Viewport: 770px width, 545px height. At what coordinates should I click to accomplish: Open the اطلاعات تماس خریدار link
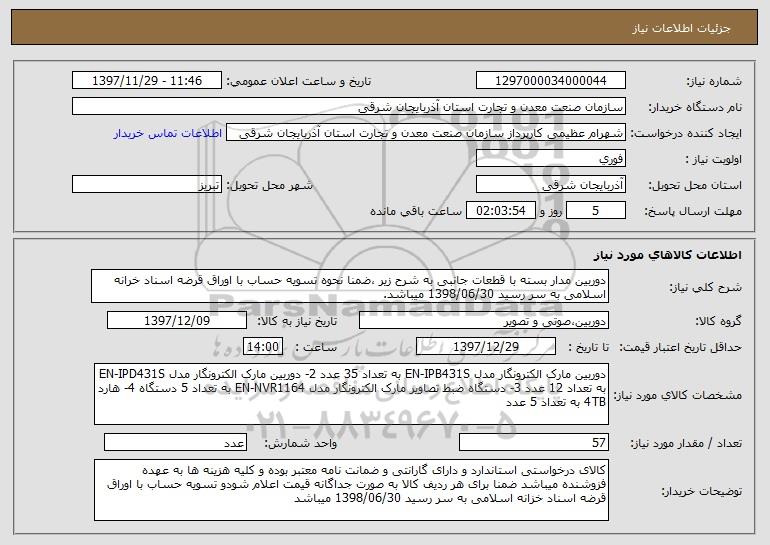[167, 134]
